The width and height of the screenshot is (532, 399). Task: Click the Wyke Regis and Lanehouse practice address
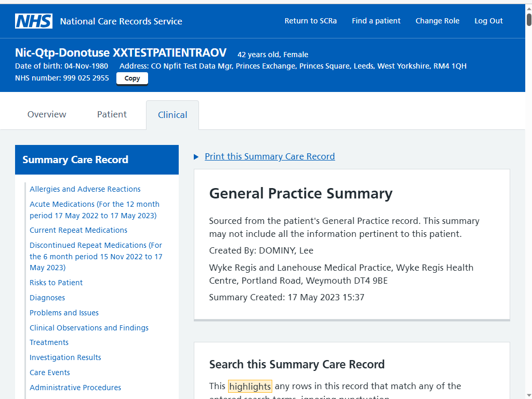click(341, 274)
